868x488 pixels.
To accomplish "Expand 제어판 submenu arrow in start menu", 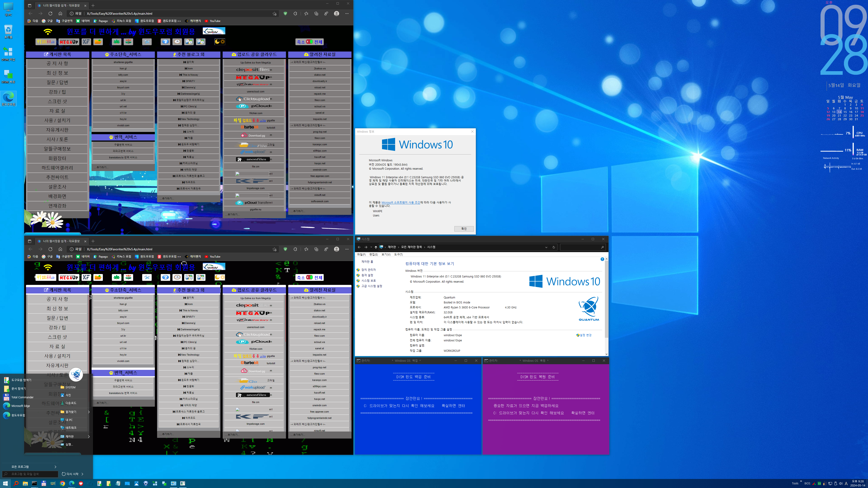I will click(89, 436).
